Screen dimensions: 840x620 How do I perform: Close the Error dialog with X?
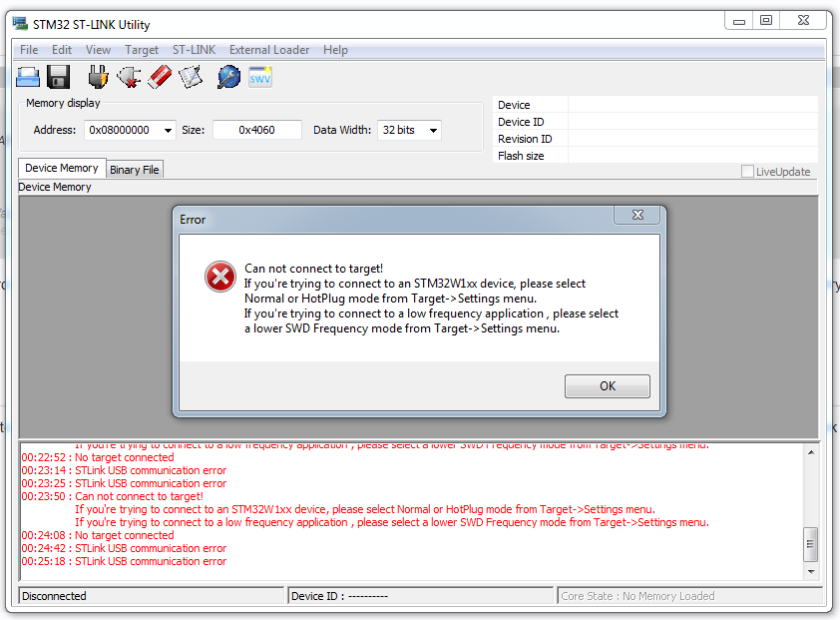coord(637,215)
